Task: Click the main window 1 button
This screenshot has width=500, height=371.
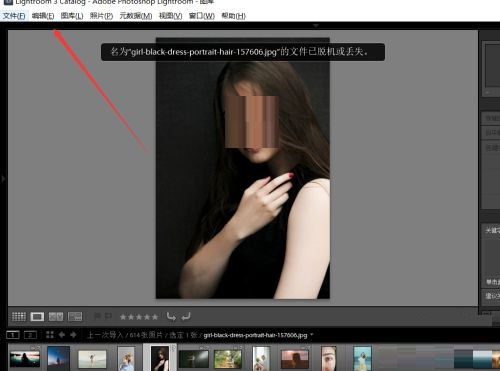Action: (13, 335)
